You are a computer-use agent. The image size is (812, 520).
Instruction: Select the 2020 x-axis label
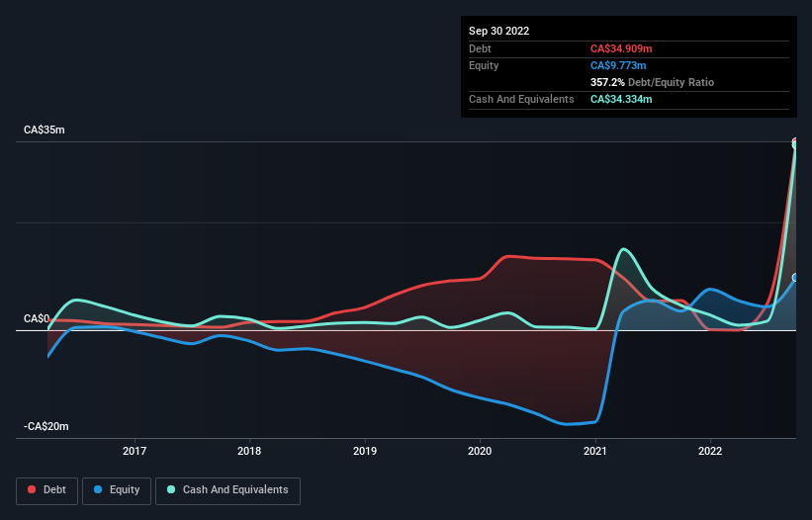pyautogui.click(x=480, y=451)
